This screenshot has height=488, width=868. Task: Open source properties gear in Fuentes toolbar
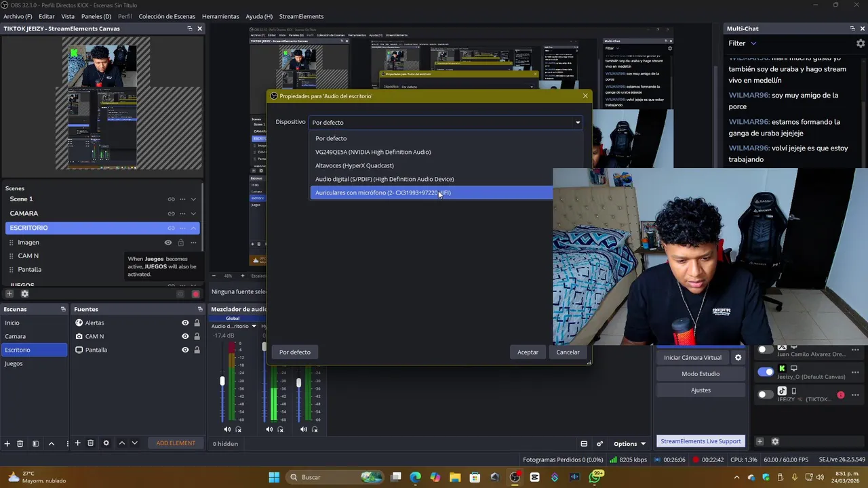[x=106, y=443]
